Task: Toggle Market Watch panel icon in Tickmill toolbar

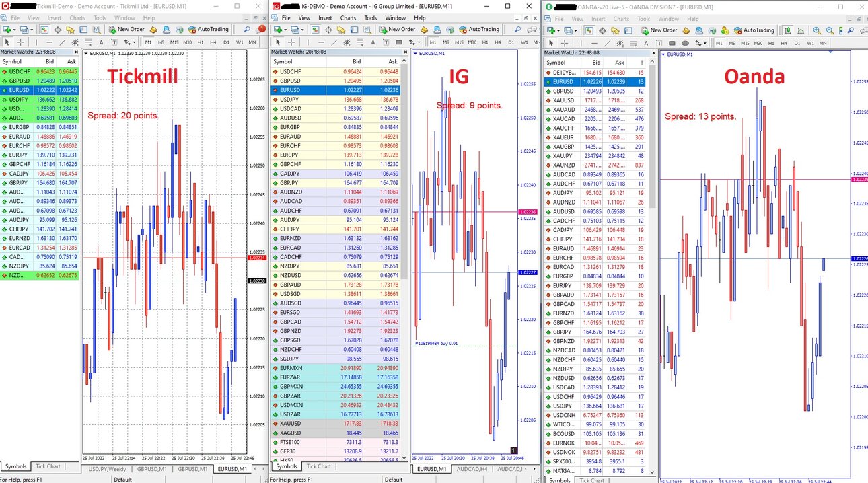Action: (44, 29)
